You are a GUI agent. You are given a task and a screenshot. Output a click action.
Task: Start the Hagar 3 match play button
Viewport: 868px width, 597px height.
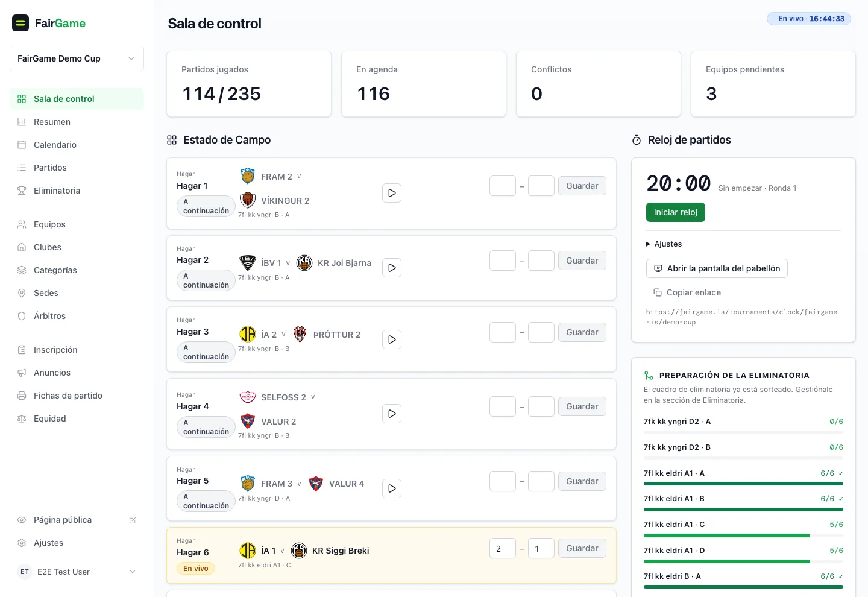[x=392, y=340]
